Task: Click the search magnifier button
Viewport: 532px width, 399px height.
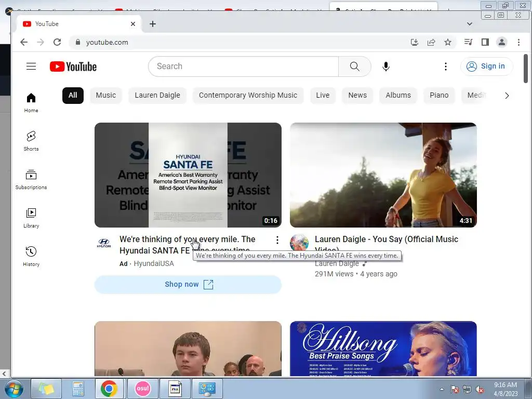Action: tap(354, 66)
